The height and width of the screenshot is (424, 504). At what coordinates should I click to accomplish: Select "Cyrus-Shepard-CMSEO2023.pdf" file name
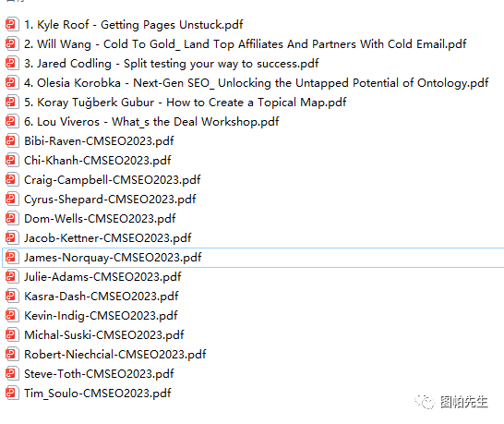click(x=110, y=200)
